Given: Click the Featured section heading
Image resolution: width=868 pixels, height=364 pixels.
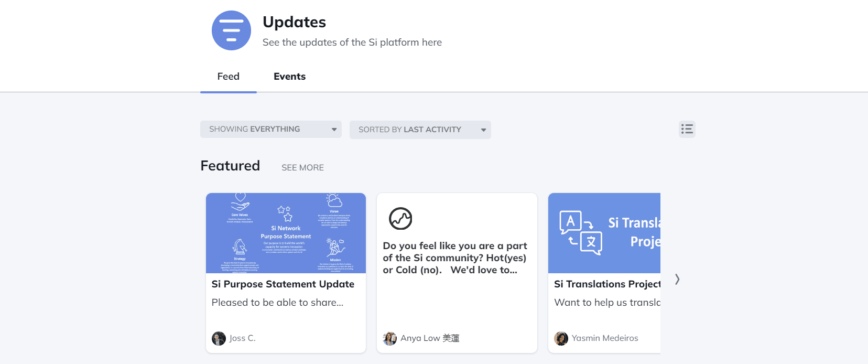Looking at the screenshot, I should tap(230, 166).
